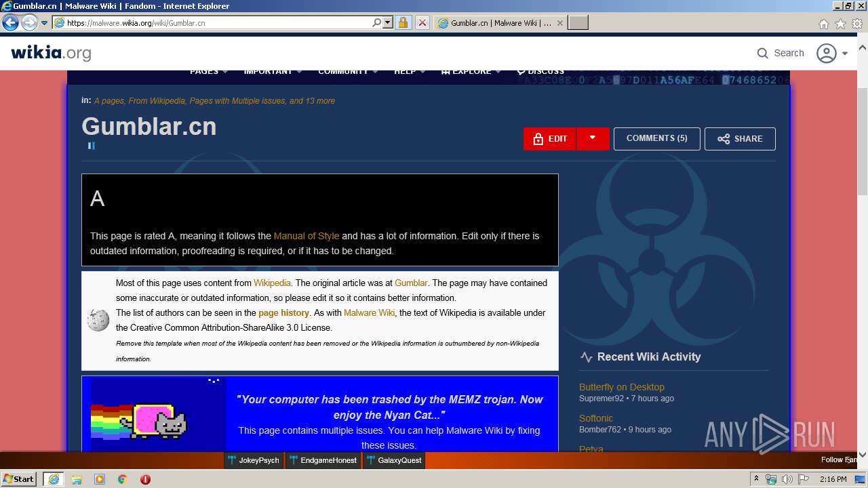This screenshot has width=868, height=488.
Task: Click the Windows Start button
Action: [19, 479]
